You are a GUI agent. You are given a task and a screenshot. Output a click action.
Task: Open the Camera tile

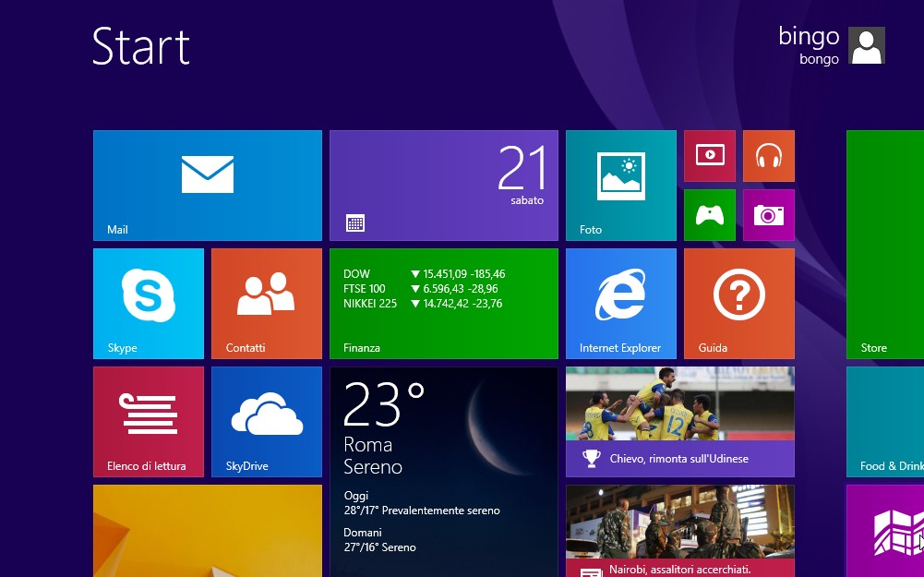(768, 215)
